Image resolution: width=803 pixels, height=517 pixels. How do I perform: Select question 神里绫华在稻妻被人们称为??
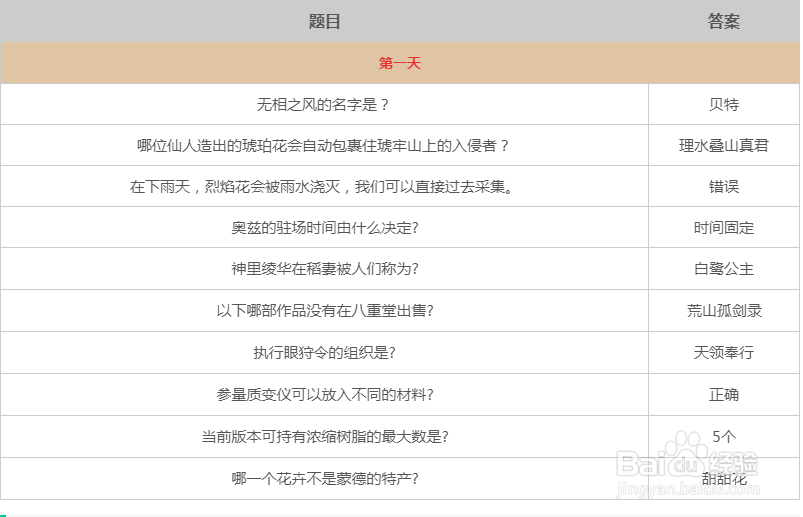[325, 268]
